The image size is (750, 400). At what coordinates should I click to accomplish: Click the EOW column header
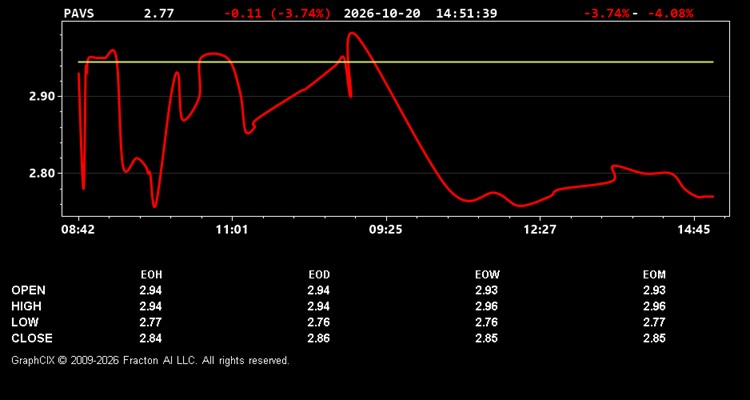pos(487,275)
